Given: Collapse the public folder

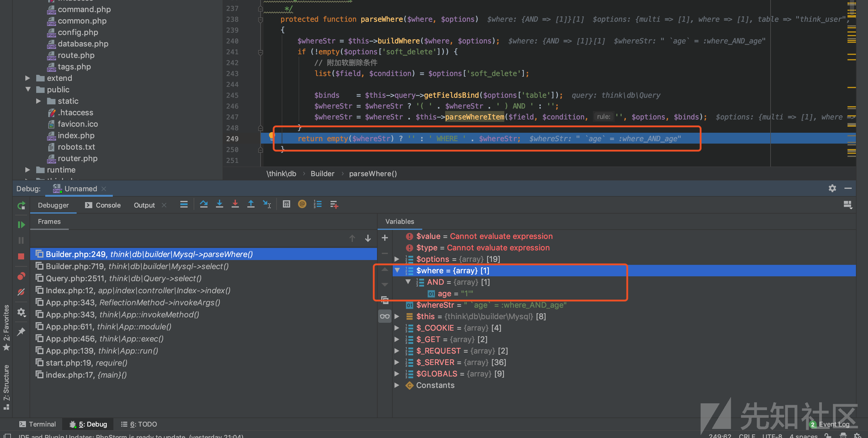Looking at the screenshot, I should (x=28, y=90).
